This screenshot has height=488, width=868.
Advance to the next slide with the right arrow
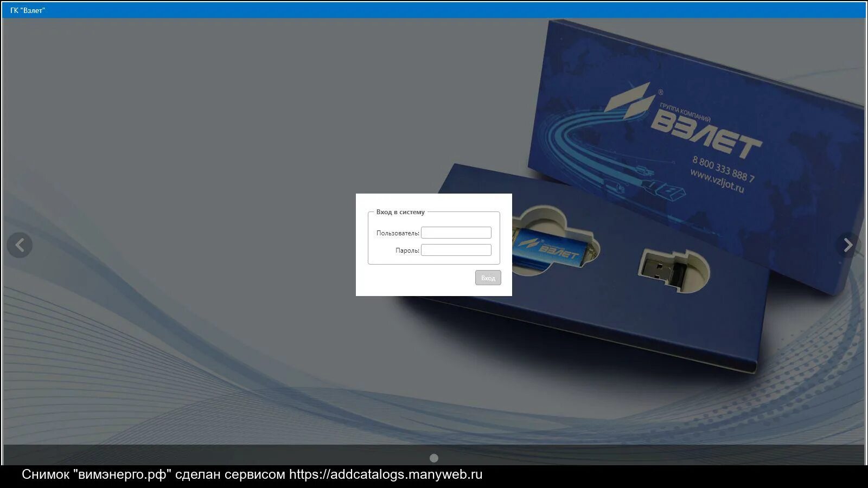[x=848, y=245]
